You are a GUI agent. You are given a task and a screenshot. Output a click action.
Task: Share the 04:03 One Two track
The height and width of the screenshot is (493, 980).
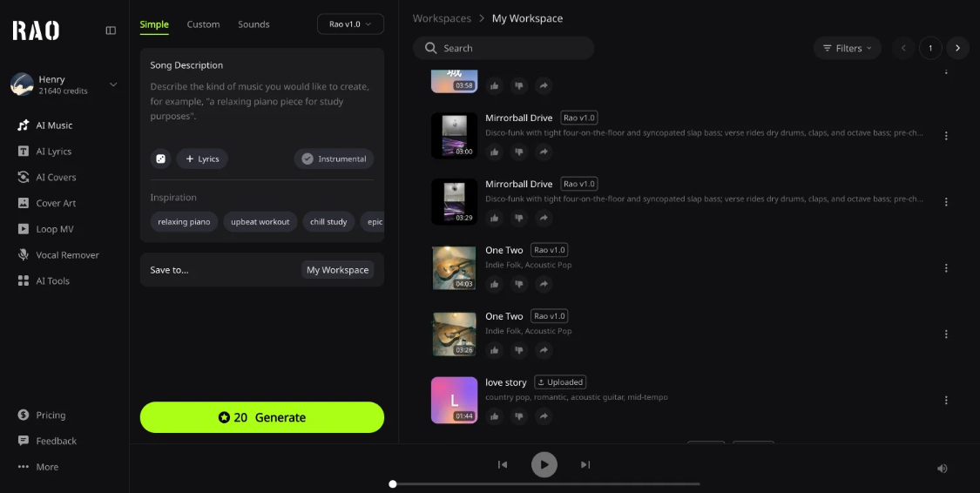pos(544,284)
